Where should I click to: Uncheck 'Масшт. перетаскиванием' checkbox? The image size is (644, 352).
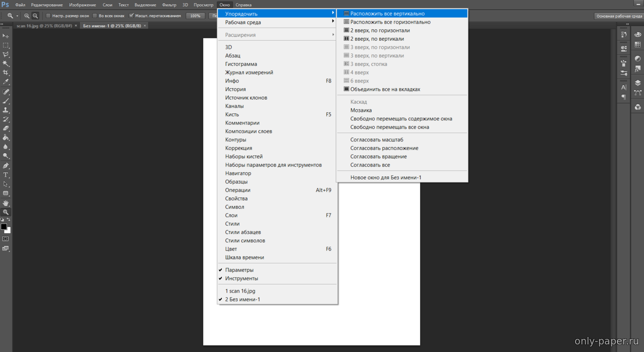click(131, 16)
